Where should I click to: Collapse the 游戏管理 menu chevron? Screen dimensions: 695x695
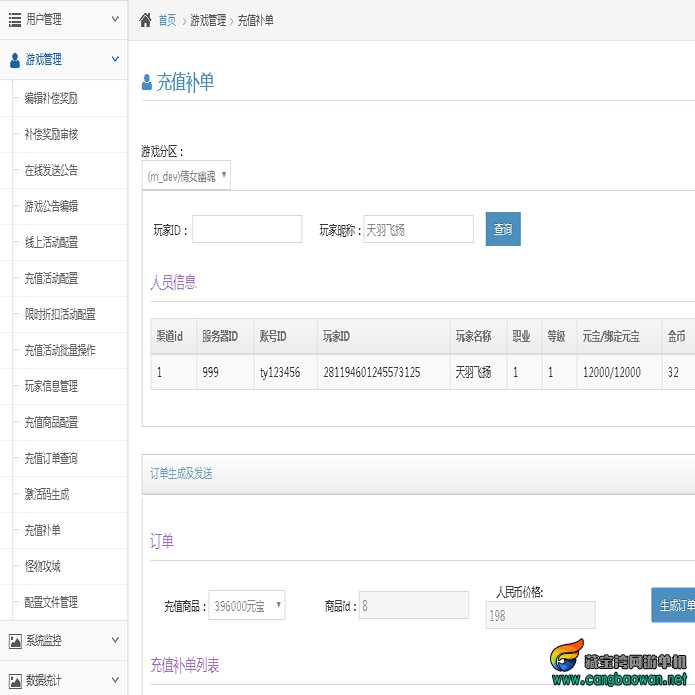point(115,59)
